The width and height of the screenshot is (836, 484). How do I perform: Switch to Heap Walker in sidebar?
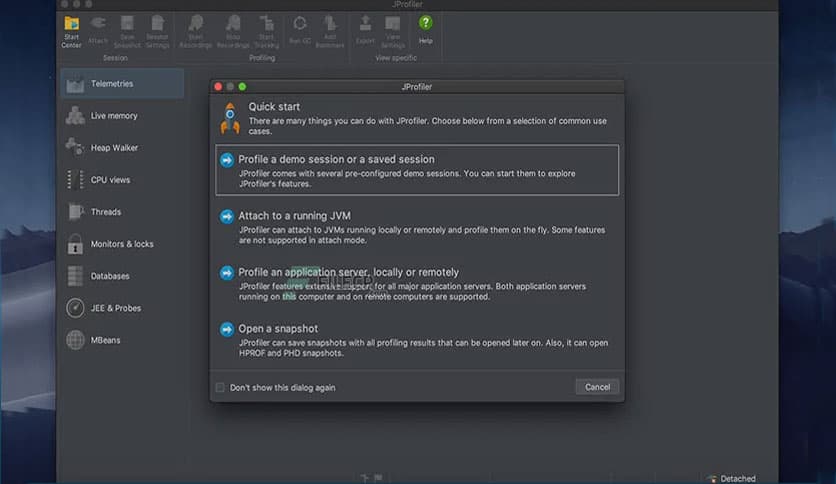coord(122,148)
